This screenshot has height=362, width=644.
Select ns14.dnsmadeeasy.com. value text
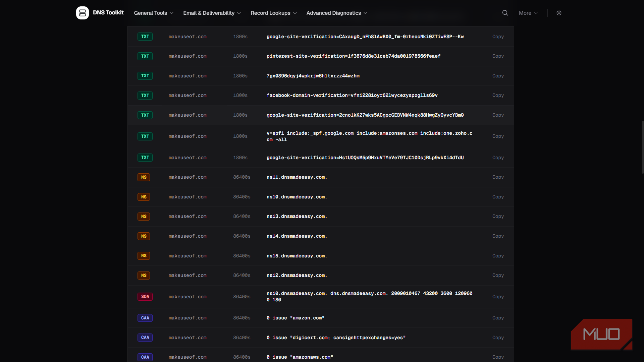[297, 236]
